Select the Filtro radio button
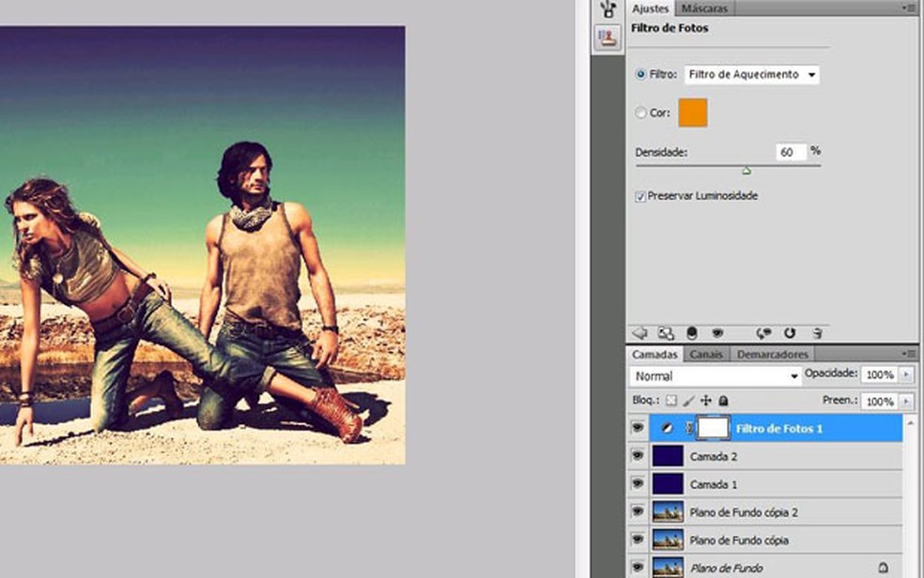This screenshot has height=578, width=924. click(x=641, y=74)
